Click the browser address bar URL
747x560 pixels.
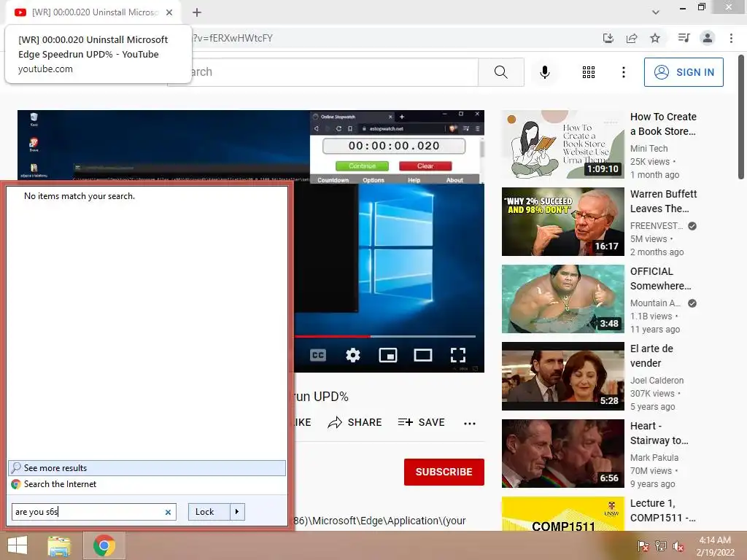[x=232, y=38]
